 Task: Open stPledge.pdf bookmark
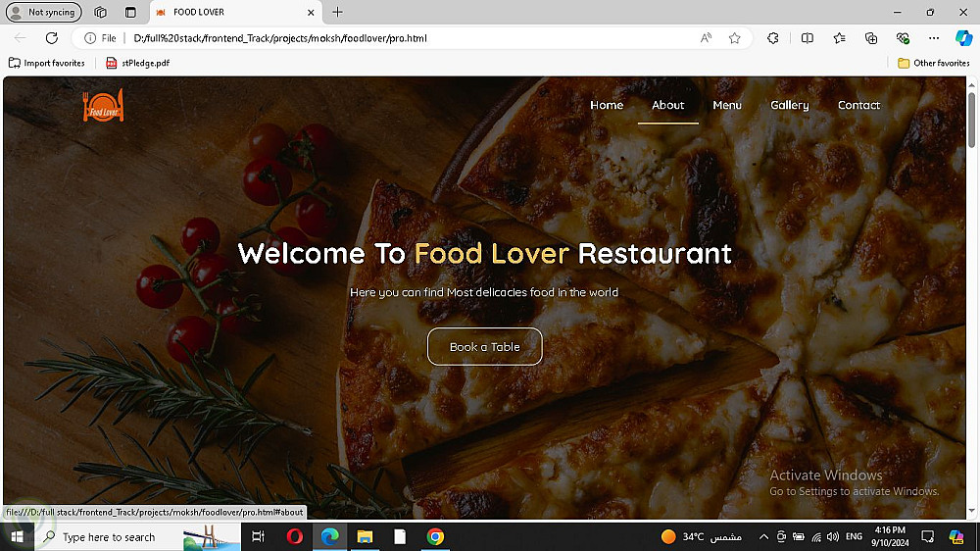(x=137, y=63)
